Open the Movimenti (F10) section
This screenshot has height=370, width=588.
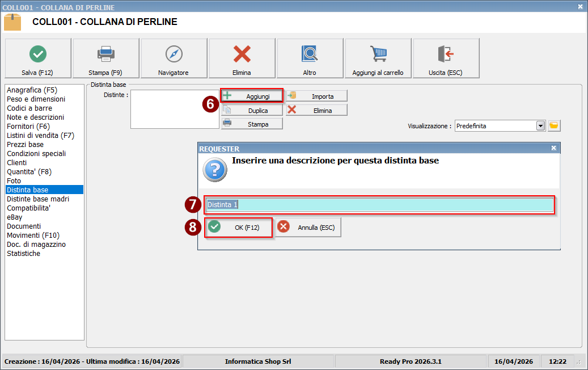(33, 235)
